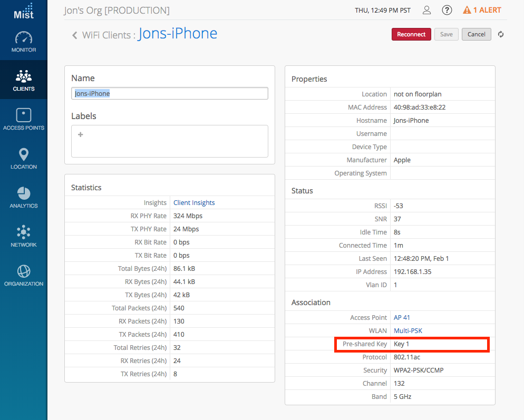Open the Network nodes icon
The width and height of the screenshot is (524, 420).
coord(24,232)
